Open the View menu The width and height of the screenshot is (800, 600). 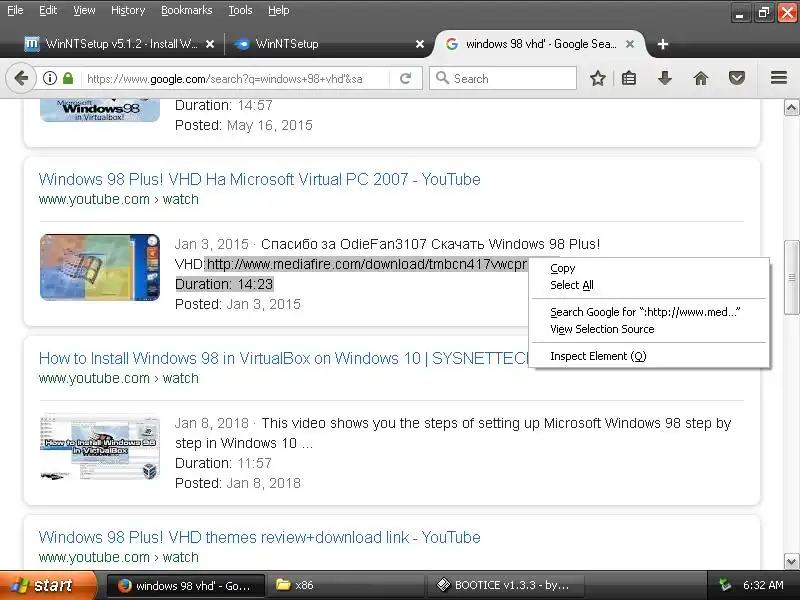point(84,10)
